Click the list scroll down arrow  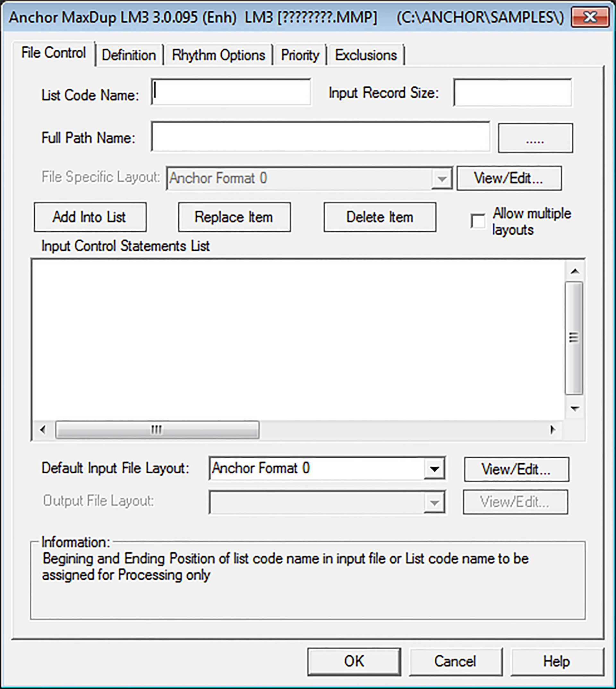pyautogui.click(x=575, y=408)
